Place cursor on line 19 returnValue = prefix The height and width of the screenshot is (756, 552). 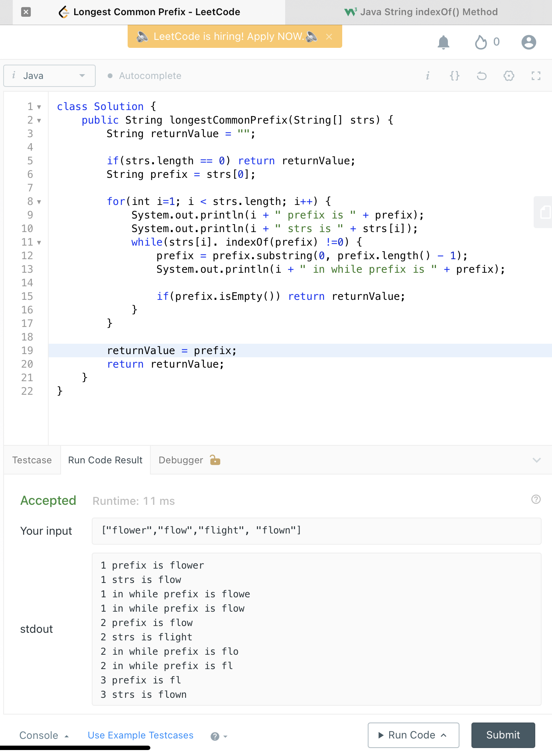[172, 351]
